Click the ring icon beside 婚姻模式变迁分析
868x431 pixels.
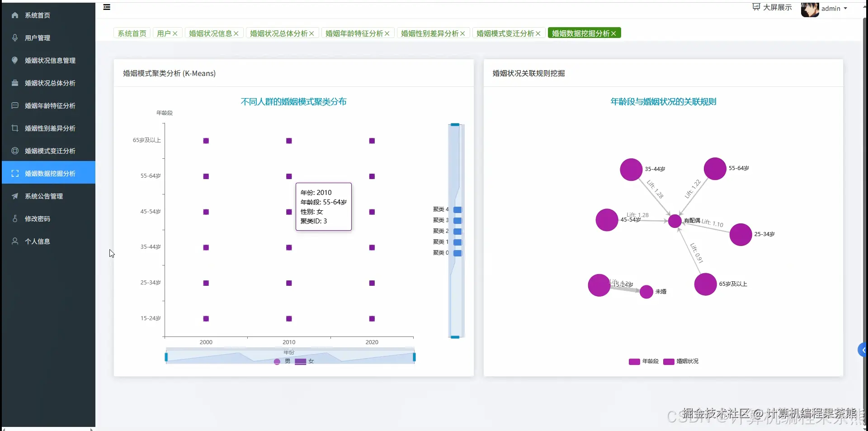tap(15, 151)
